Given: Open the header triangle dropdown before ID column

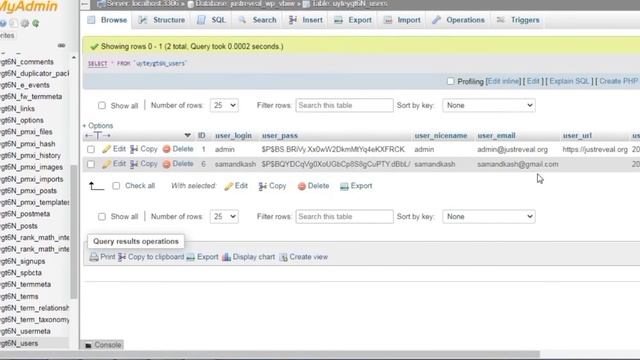Looking at the screenshot, I should (187, 136).
